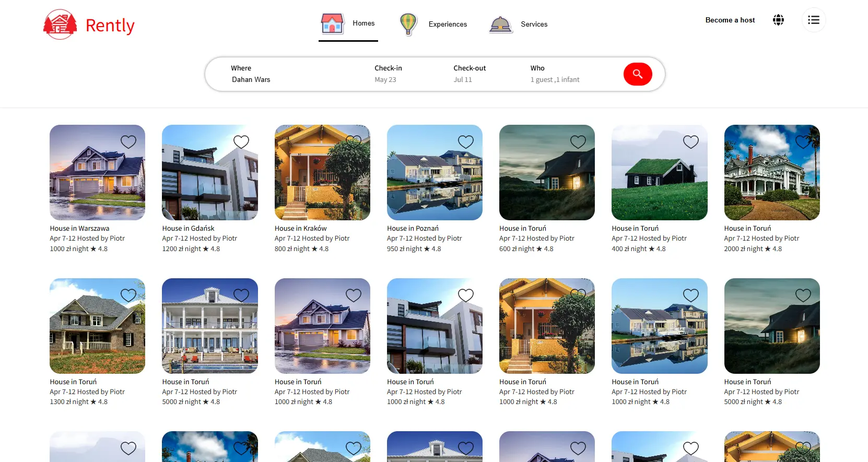Screen dimensions: 868x462
Task: Click the '1 guest ,1 infant' value
Action: (x=555, y=80)
